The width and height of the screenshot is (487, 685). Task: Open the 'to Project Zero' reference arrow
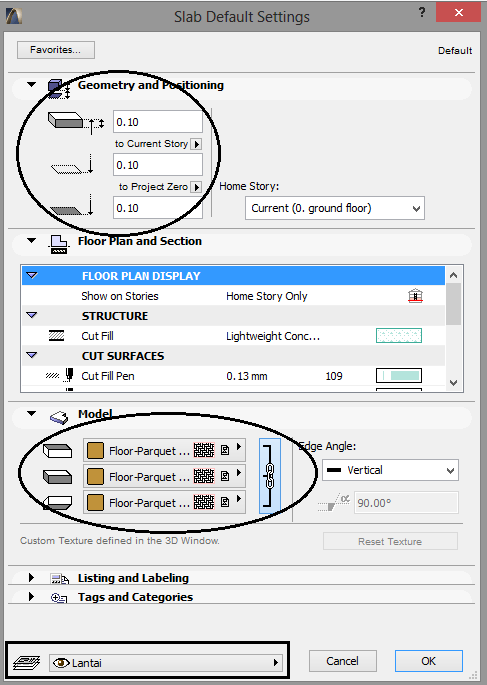(x=197, y=187)
